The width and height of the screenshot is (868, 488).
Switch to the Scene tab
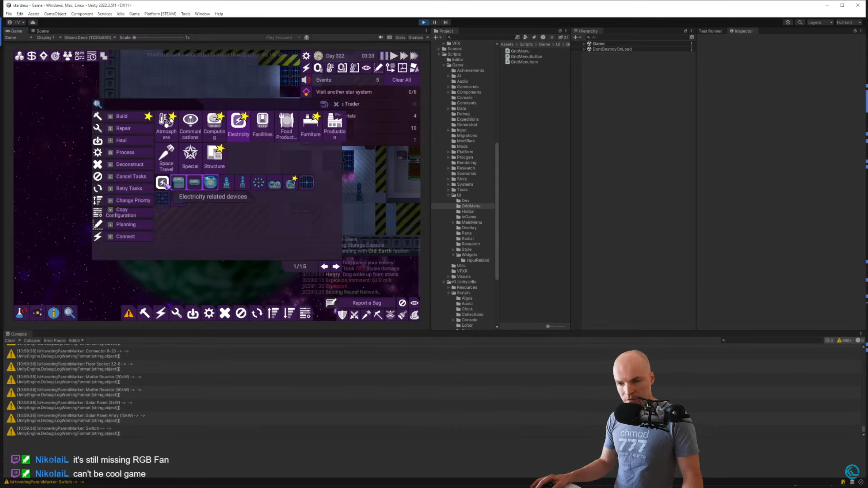(40, 31)
